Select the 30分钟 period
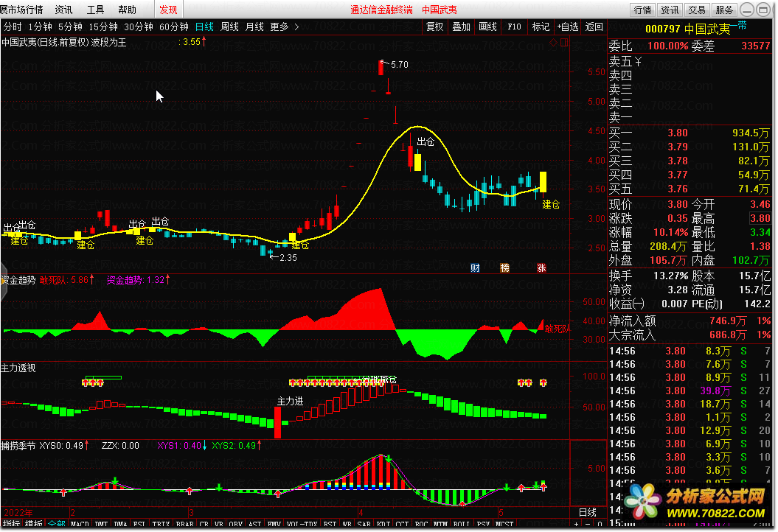 139,27
